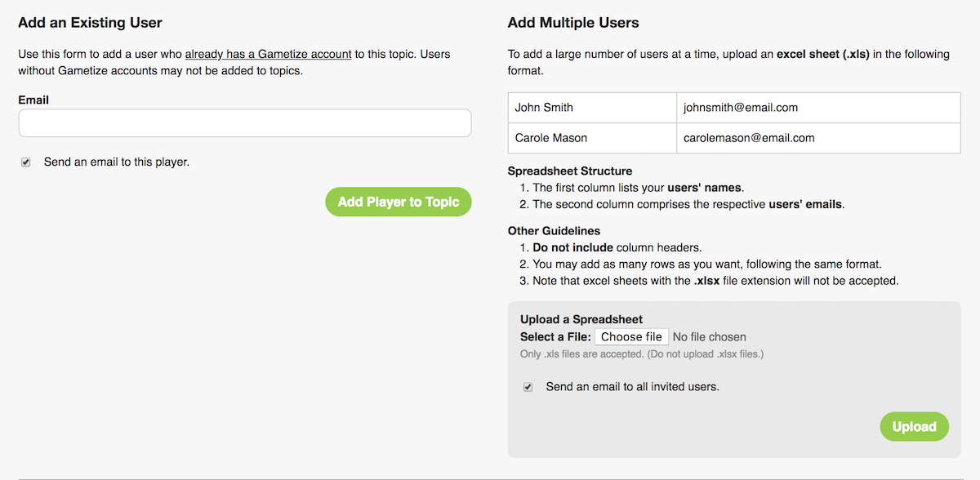
Task: Click the green Upload button
Action: pyautogui.click(x=914, y=427)
